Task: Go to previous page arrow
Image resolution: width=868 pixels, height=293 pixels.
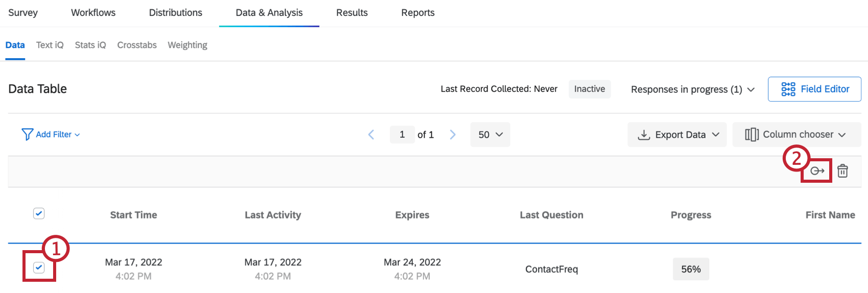Action: 371,134
